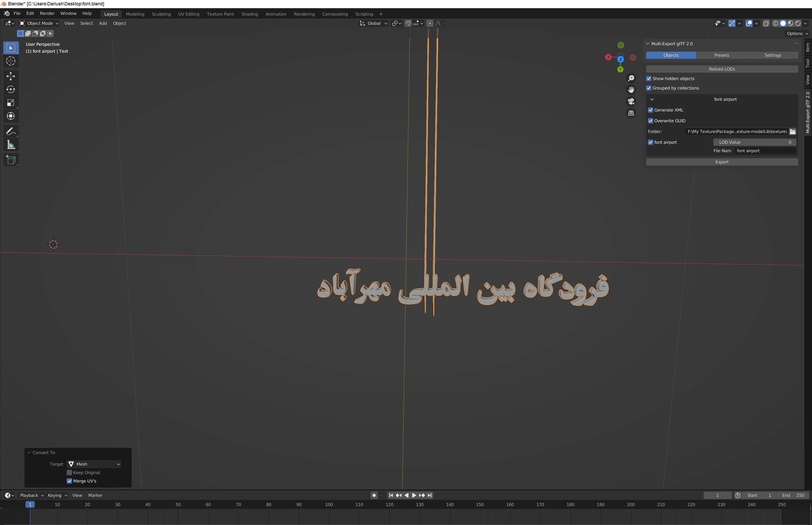Collapse the font airport collection
Image resolution: width=812 pixels, height=525 pixels.
[652, 99]
